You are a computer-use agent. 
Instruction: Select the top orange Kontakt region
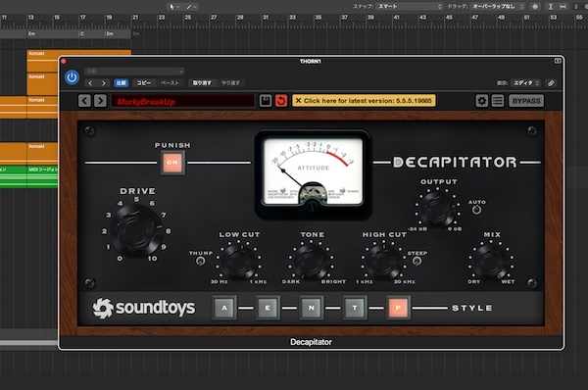pos(79,61)
